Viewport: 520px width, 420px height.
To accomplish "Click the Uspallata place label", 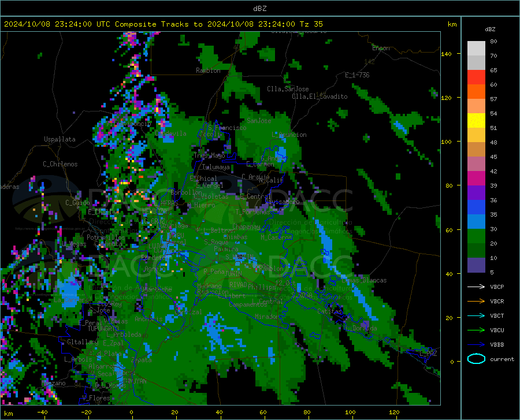I will coord(60,139).
